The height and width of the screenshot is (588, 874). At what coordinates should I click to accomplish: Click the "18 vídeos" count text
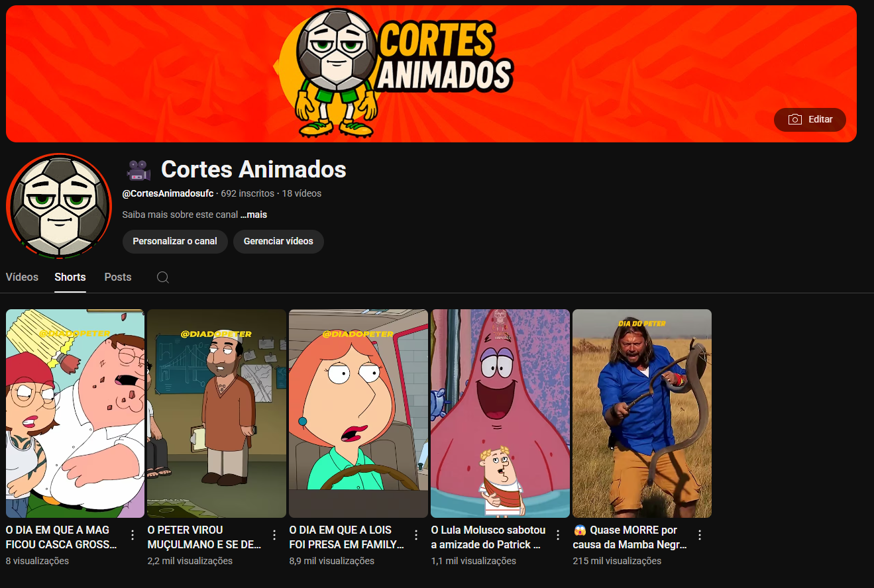pos(301,193)
